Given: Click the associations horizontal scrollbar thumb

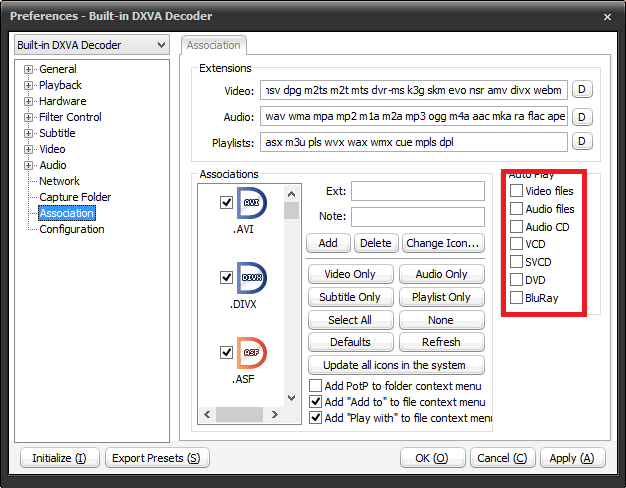Looking at the screenshot, I should click(240, 415).
